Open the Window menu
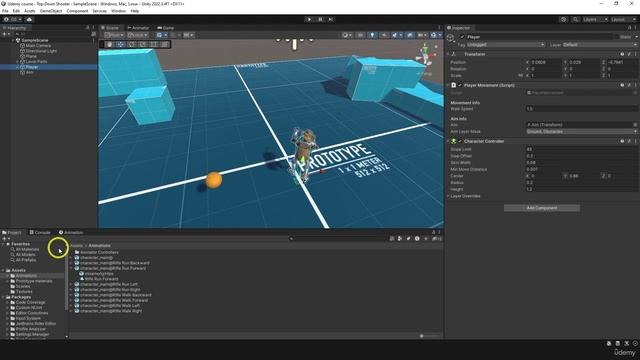This screenshot has height=360, width=640. pos(118,11)
